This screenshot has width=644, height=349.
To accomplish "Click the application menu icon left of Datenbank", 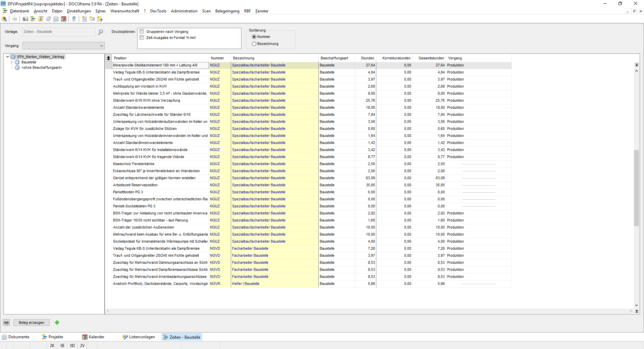I will [5, 11].
